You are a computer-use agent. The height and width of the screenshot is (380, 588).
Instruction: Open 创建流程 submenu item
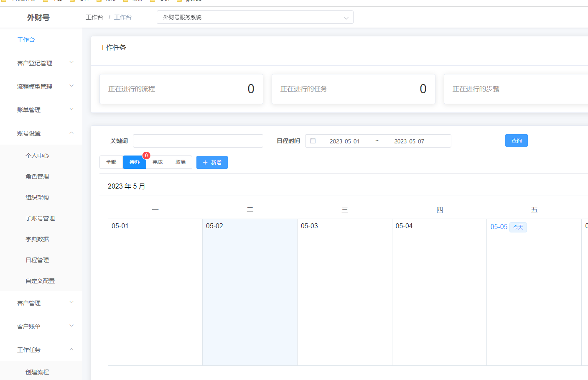click(x=37, y=372)
